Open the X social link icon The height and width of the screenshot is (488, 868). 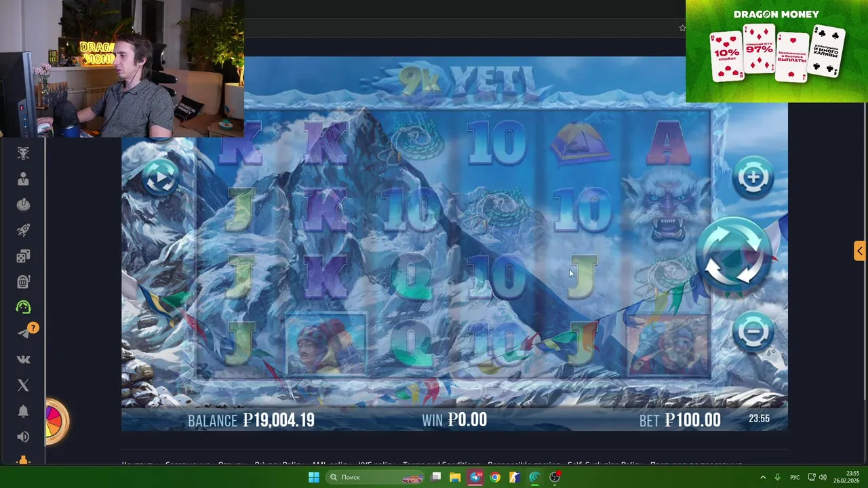point(23,385)
